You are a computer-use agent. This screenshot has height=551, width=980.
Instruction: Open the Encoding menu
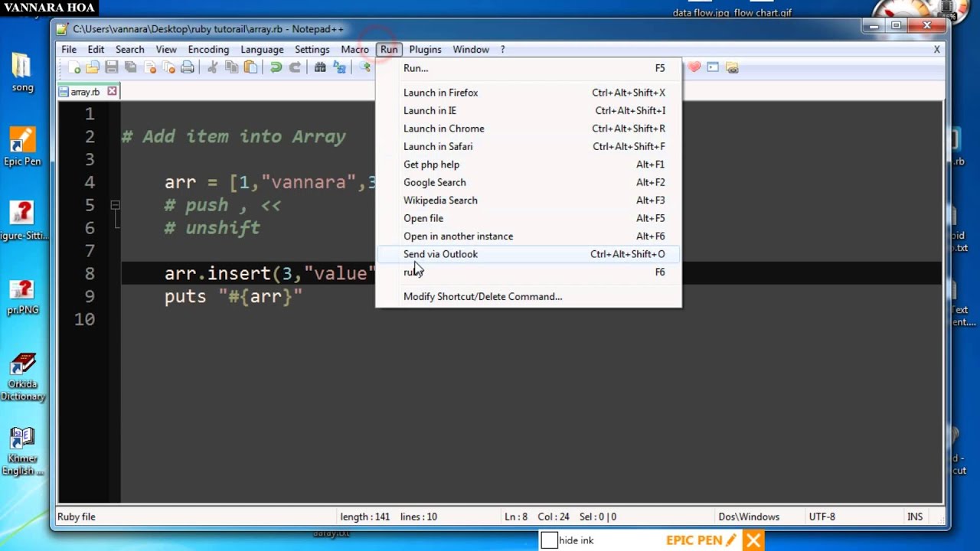pos(208,49)
